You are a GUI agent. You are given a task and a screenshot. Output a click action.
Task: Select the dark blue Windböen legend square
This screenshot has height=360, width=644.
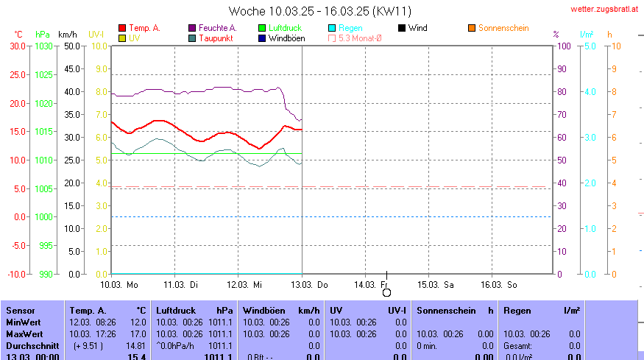click(262, 38)
